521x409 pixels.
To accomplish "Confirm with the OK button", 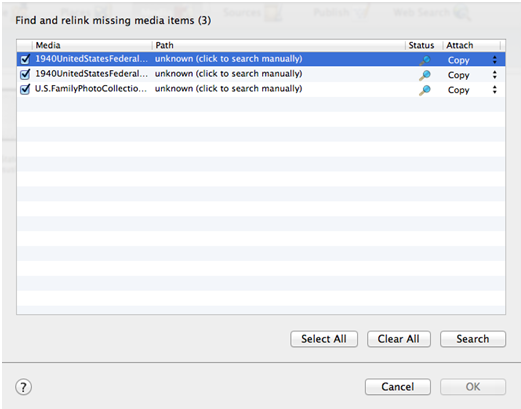I will (473, 387).
